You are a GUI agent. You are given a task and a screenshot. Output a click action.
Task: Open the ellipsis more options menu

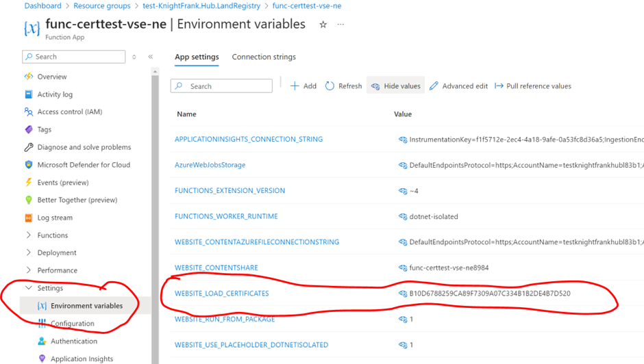340,25
